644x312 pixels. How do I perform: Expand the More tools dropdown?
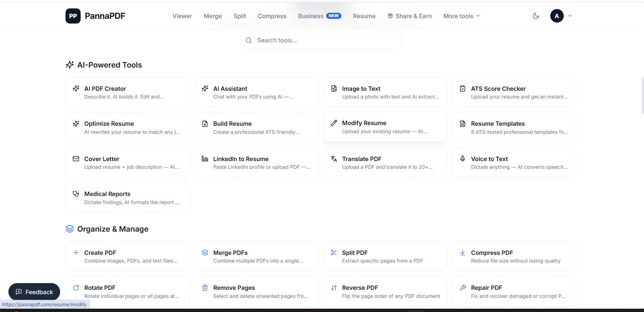click(x=462, y=16)
